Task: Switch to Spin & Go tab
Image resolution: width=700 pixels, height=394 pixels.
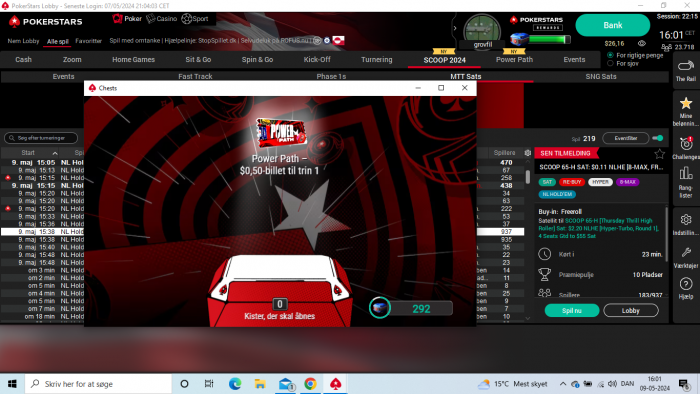Action: coord(257,59)
